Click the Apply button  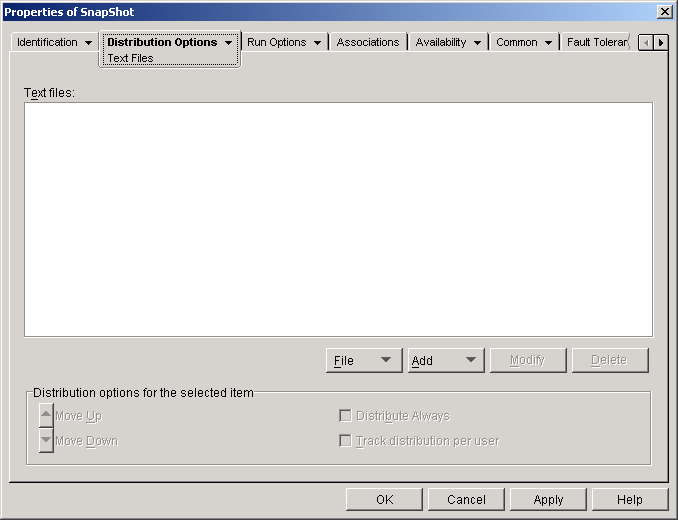click(548, 500)
